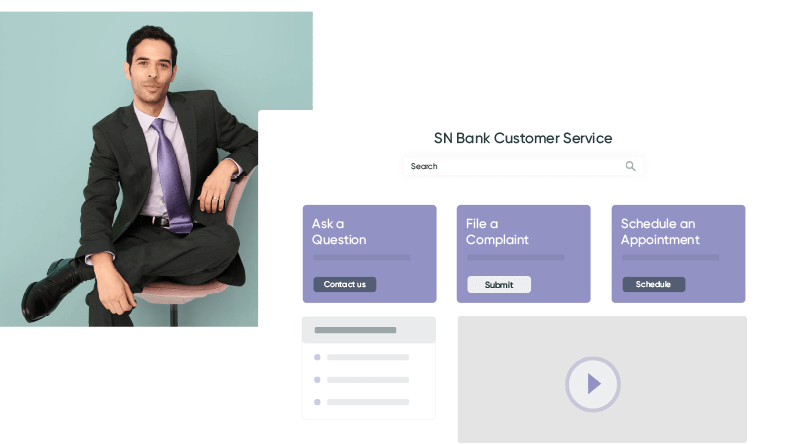Screen dimensions: 790x444
Task: Open the first placeholder list item line
Action: click(368, 357)
